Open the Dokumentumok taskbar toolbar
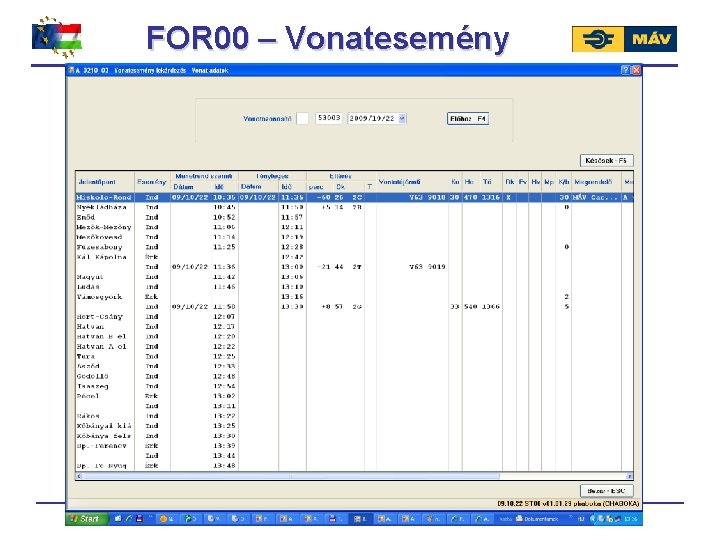 (x=536, y=519)
